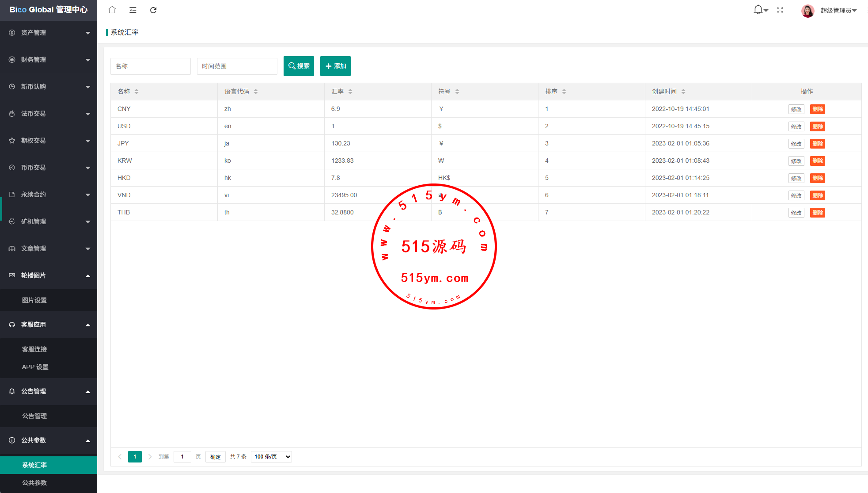Click 删除 button for the KRW row
The width and height of the screenshot is (868, 493).
[x=817, y=161]
